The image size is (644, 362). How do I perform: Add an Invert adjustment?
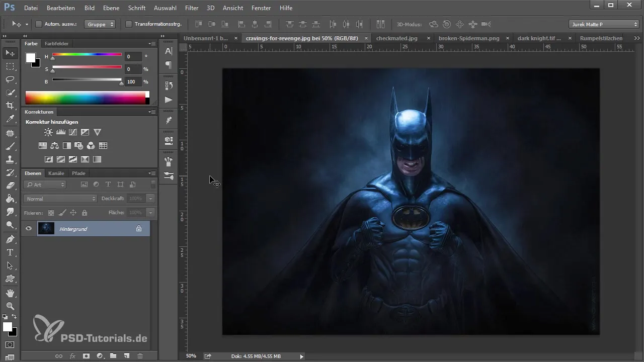(x=48, y=159)
